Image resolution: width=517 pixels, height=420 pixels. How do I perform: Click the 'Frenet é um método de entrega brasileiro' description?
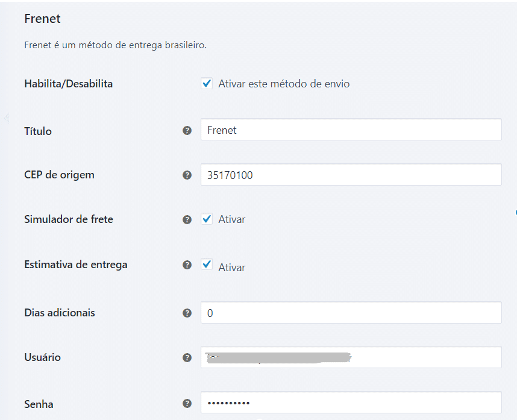click(x=115, y=45)
